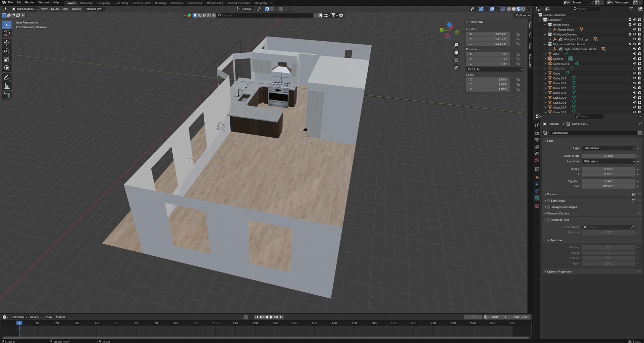
Task: Click the Options button in viewport
Action: pyautogui.click(x=523, y=15)
